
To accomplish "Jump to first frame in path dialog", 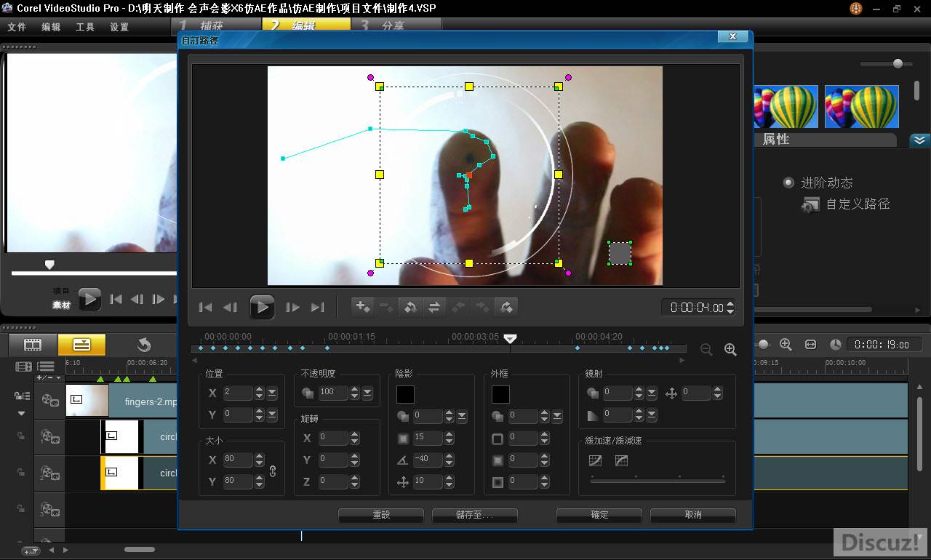I will click(x=205, y=308).
